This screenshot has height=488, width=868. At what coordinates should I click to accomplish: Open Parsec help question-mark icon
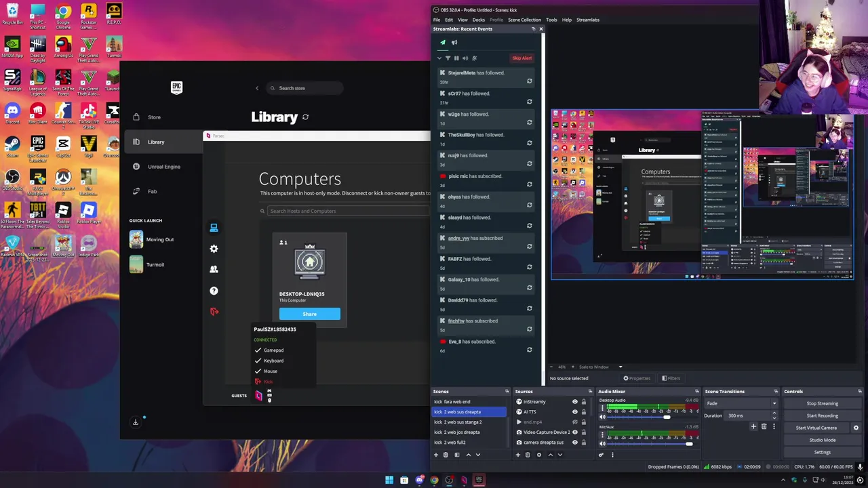click(x=214, y=291)
